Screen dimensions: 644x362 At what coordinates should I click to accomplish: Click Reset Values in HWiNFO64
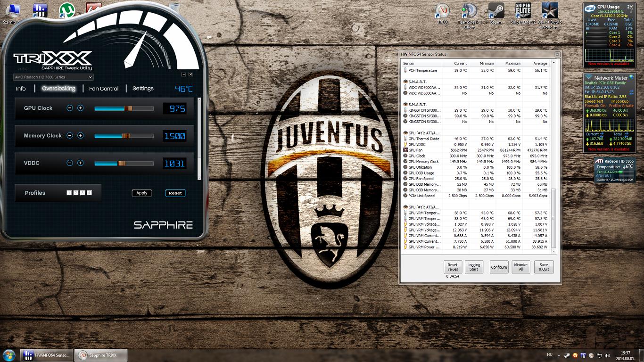453,267
